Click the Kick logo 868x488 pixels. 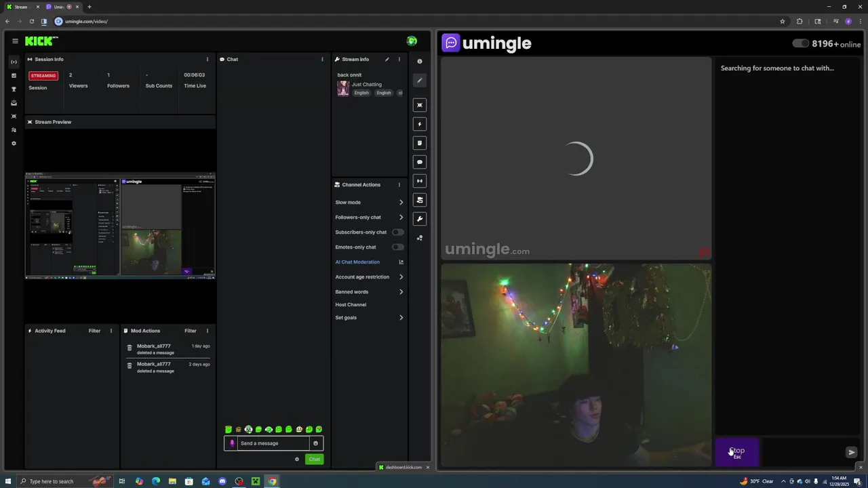[41, 41]
